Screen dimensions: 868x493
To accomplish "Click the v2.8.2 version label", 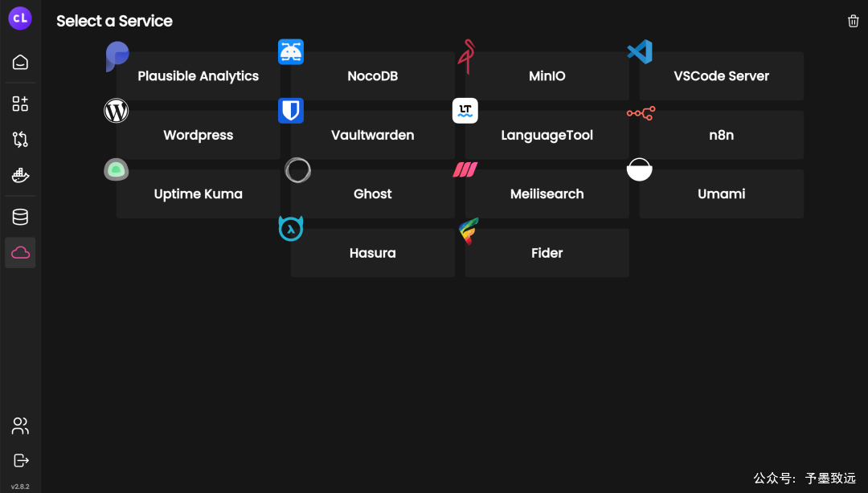I will [20, 487].
